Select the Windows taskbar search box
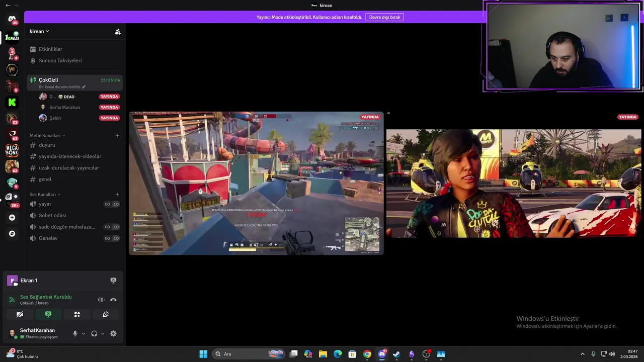 tap(249, 354)
